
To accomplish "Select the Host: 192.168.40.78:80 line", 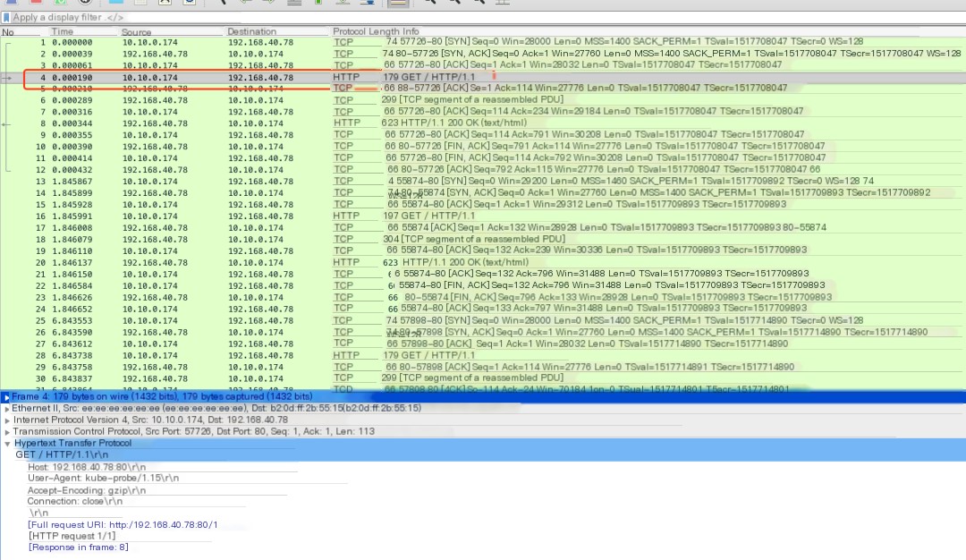I will tap(86, 467).
